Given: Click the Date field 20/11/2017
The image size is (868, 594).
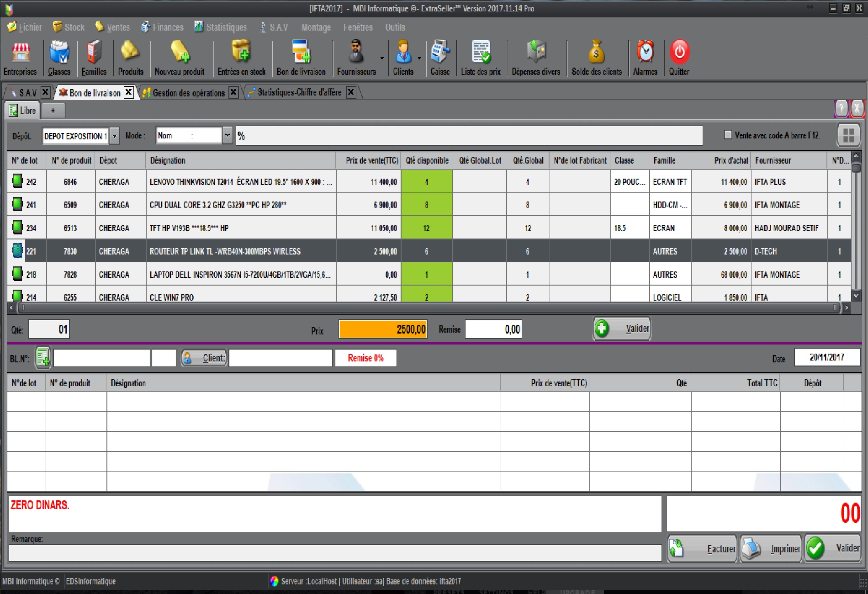Looking at the screenshot, I should click(x=827, y=357).
